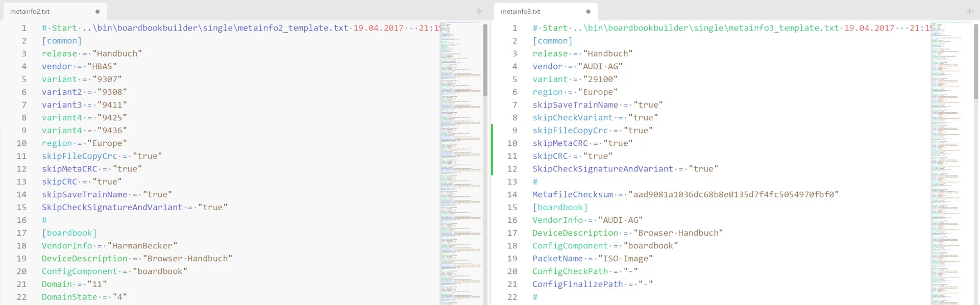
Task: Click the variant2 = "9308" line
Action: [84, 92]
